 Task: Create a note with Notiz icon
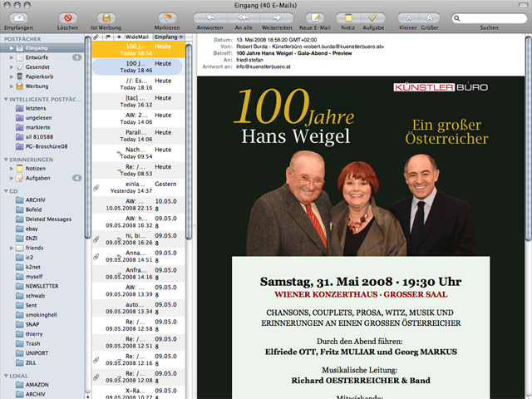click(348, 17)
